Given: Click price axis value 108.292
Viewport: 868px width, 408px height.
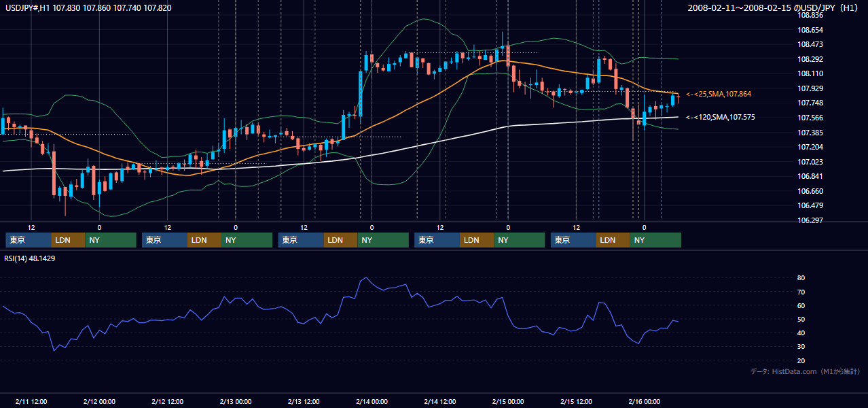Looking at the screenshot, I should [x=811, y=59].
